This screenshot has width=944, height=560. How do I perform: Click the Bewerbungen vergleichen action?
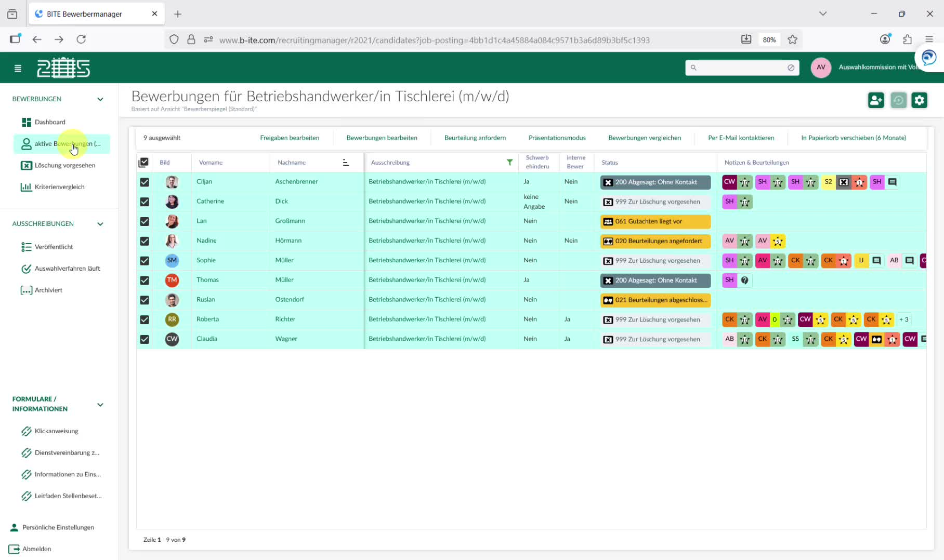point(645,138)
